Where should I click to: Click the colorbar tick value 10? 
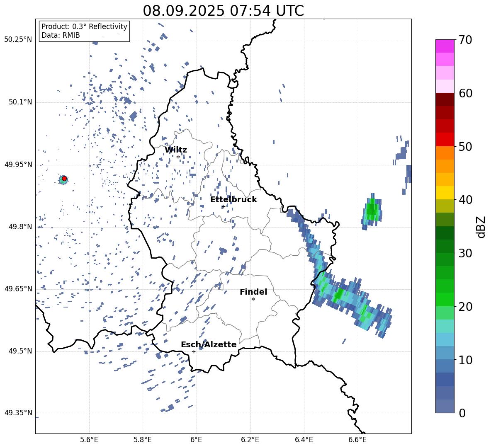465,360
